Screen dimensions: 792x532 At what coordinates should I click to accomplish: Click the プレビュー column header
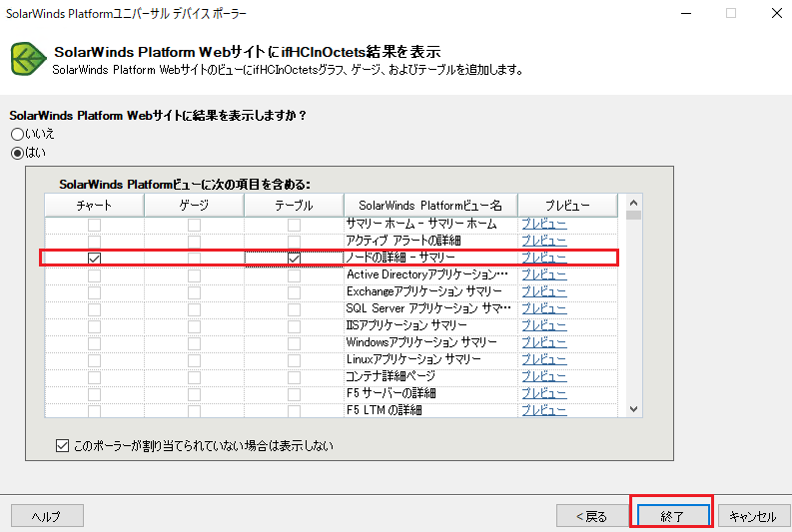[567, 206]
